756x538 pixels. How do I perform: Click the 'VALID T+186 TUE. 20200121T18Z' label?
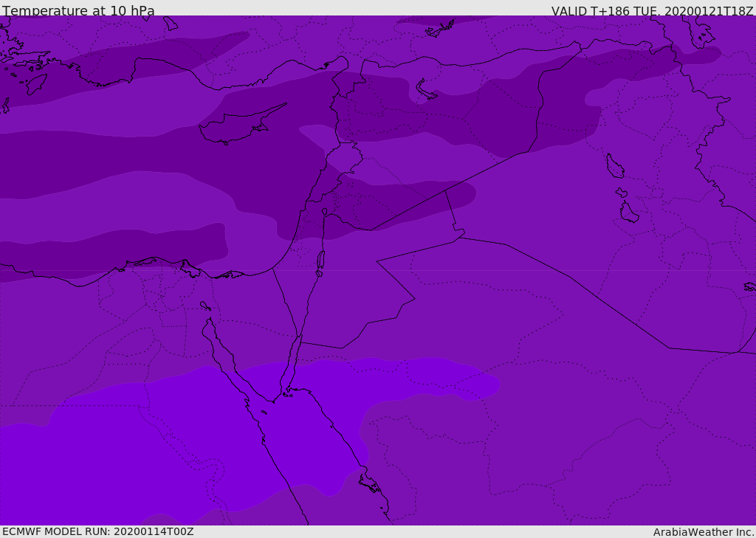pyautogui.click(x=653, y=11)
